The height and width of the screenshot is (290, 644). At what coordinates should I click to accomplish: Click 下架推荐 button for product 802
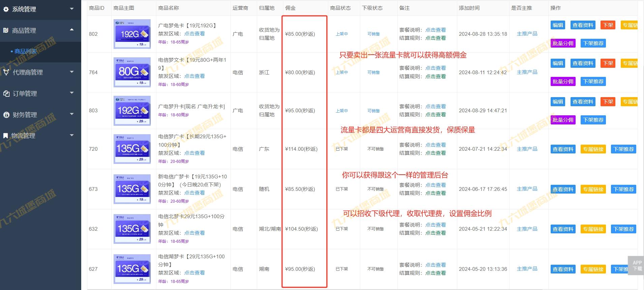(x=593, y=43)
